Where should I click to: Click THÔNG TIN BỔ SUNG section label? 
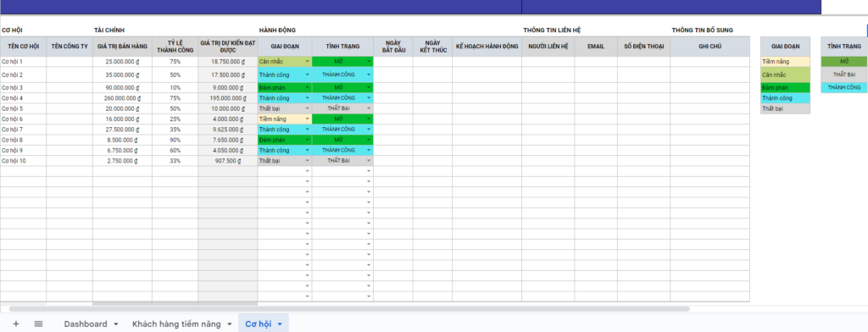(703, 30)
